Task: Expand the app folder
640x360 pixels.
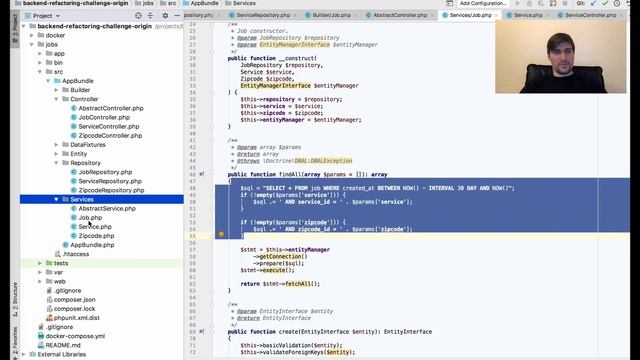Action: coord(40,53)
